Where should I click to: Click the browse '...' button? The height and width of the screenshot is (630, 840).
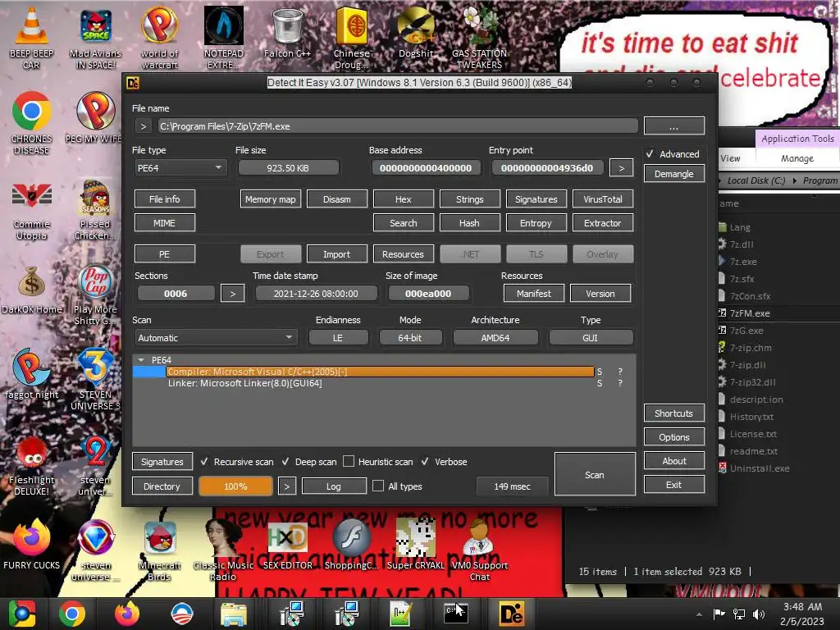click(x=674, y=126)
